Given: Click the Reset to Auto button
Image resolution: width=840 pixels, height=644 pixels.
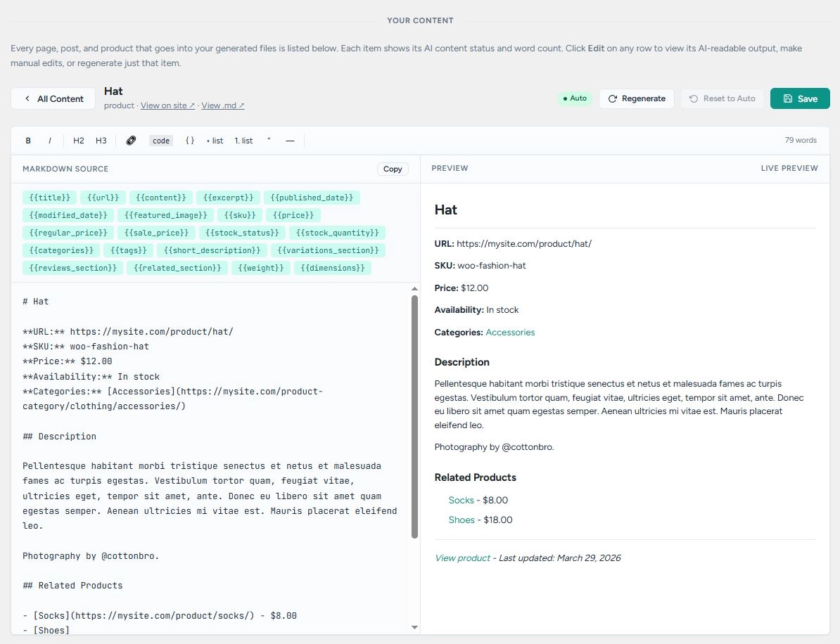Looking at the screenshot, I should pyautogui.click(x=722, y=98).
